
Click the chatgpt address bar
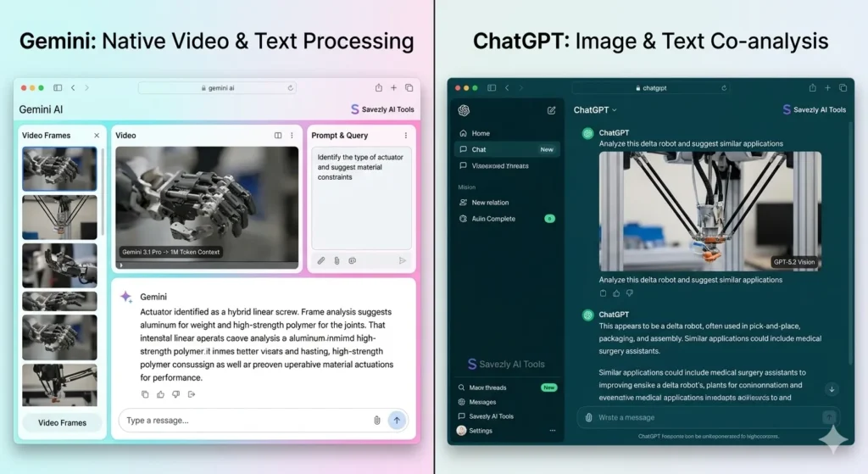[651, 88]
